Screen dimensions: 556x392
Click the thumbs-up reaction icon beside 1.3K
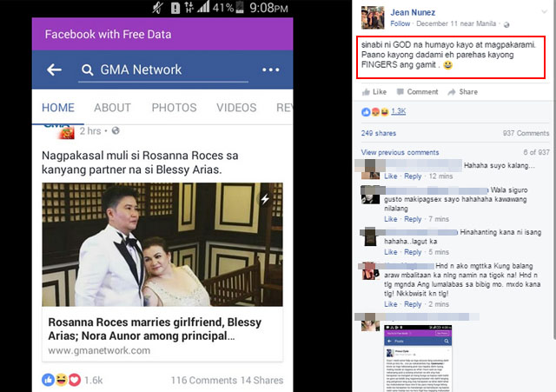coord(366,112)
